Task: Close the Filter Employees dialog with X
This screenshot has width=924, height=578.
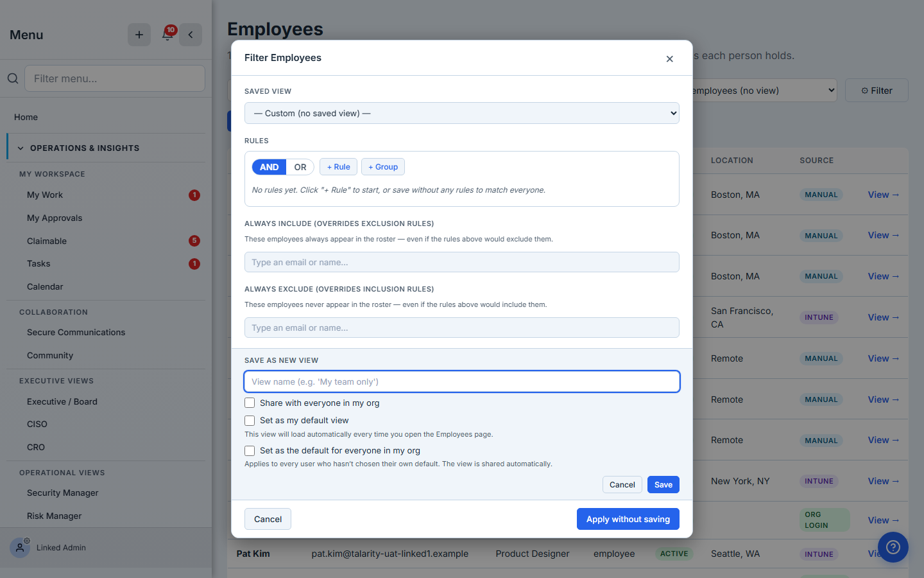Action: (x=669, y=58)
